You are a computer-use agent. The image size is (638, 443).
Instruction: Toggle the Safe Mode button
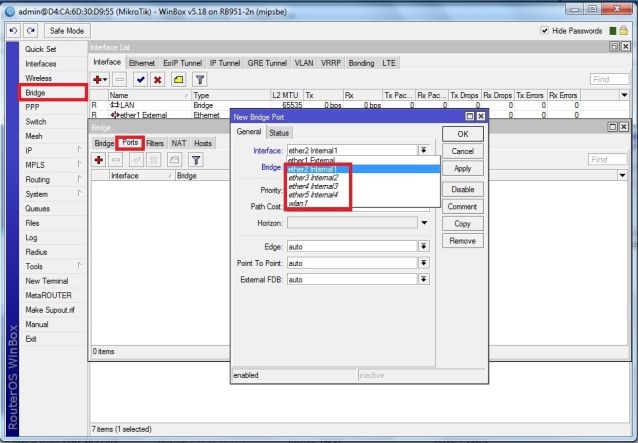tap(67, 31)
